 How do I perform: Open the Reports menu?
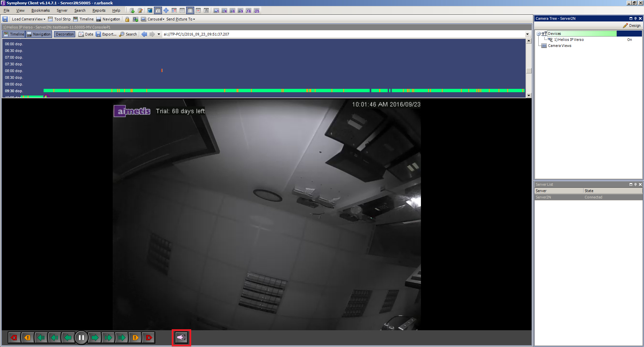click(x=99, y=11)
